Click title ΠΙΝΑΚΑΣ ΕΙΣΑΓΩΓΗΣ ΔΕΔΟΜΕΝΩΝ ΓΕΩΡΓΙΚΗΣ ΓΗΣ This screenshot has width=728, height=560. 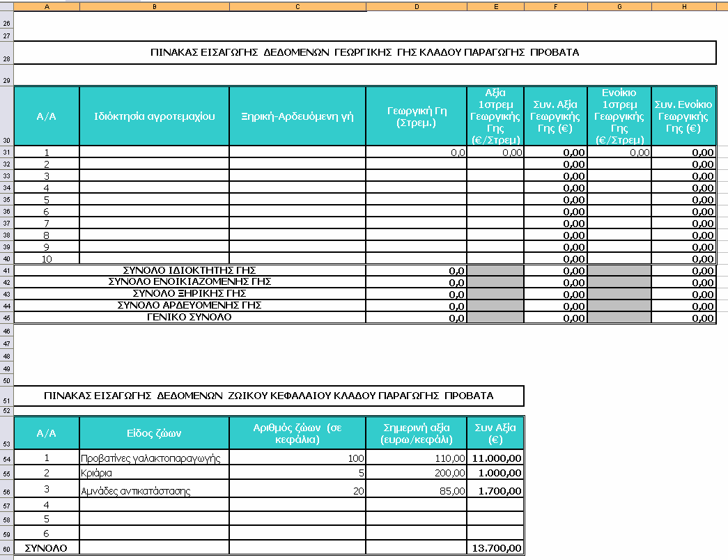[365, 52]
